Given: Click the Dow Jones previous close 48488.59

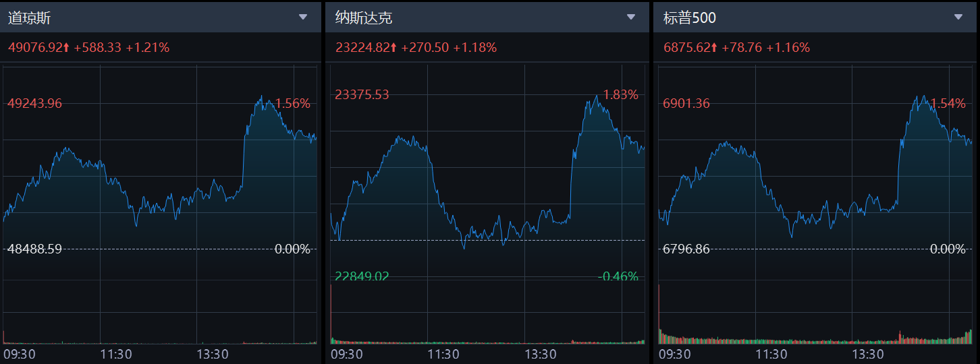Looking at the screenshot, I should coord(34,249).
